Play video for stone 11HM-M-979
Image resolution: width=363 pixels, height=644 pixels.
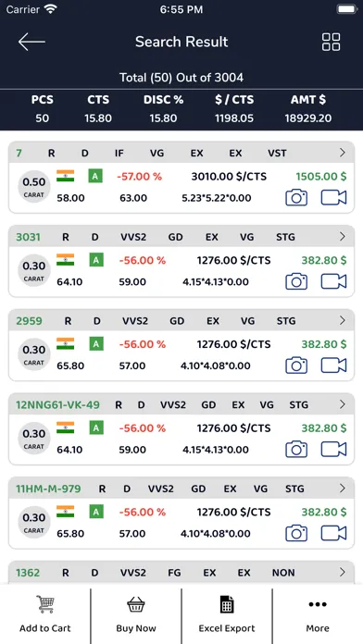coord(333,533)
